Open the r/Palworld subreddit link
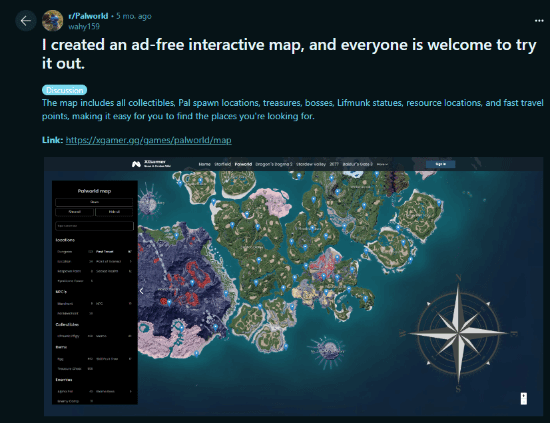 point(88,16)
